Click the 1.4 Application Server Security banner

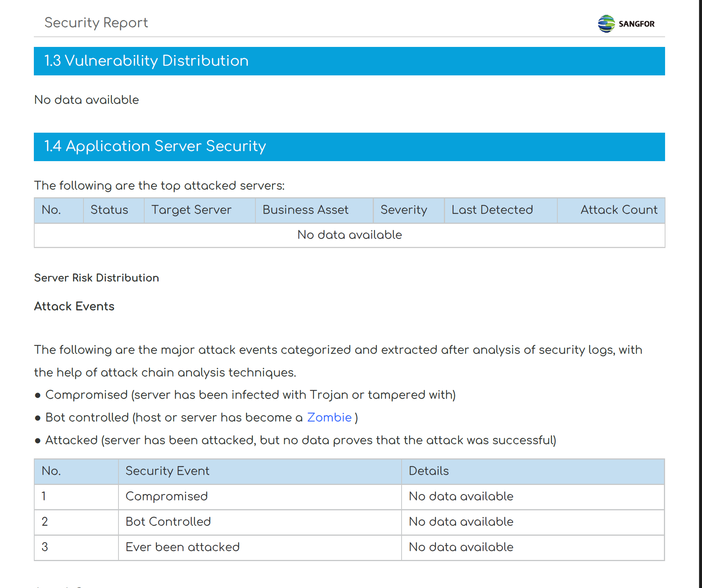349,147
